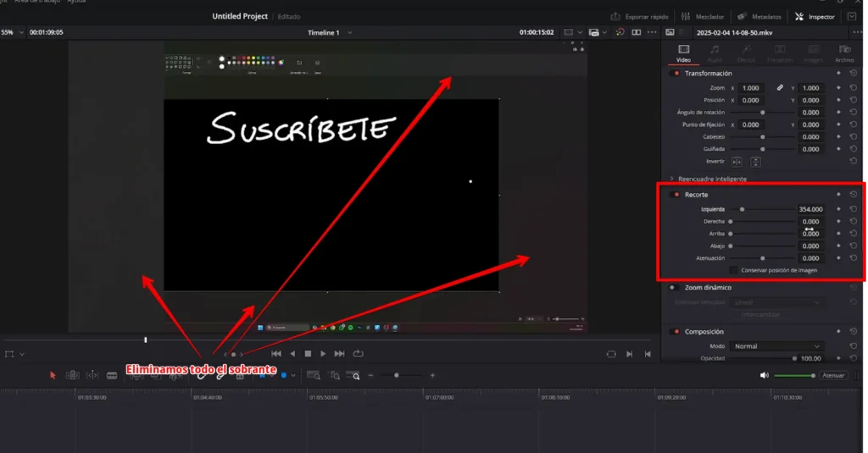Click the volume slider next to speaker
The image size is (868, 453).
[x=794, y=376]
